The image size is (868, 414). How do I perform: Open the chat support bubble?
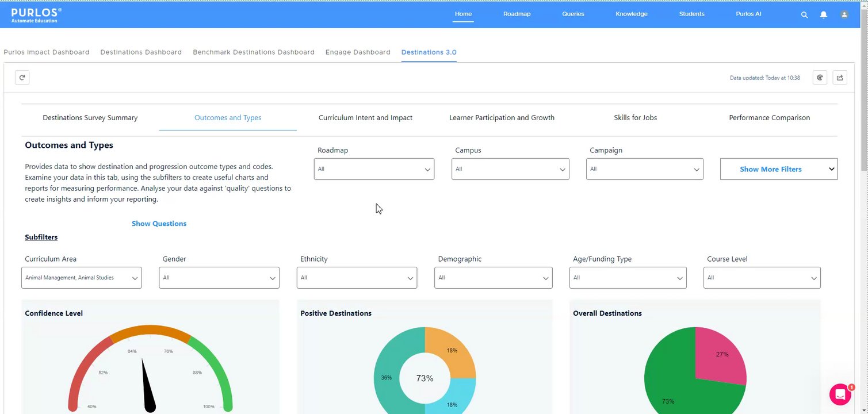tap(840, 394)
